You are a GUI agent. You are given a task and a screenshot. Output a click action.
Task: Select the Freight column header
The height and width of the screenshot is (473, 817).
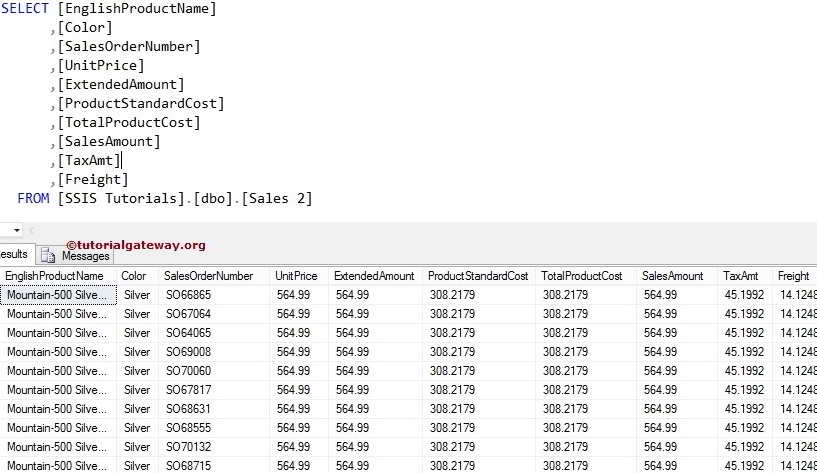(x=795, y=276)
